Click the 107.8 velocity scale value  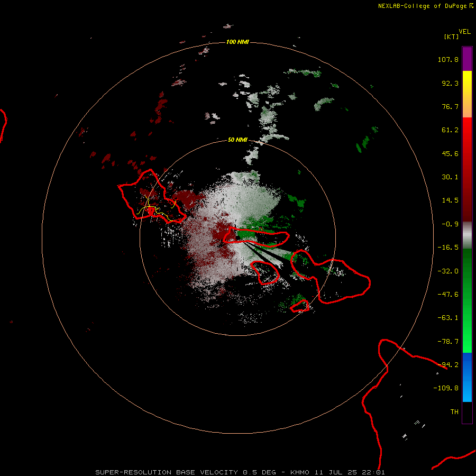coord(448,59)
